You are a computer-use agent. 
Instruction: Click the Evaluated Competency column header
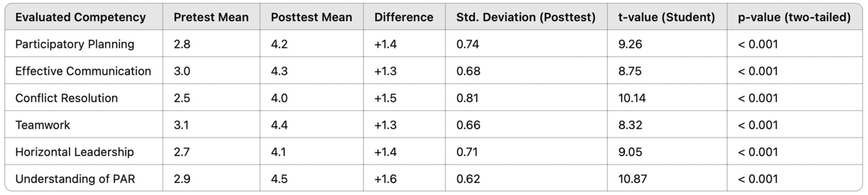pyautogui.click(x=81, y=17)
